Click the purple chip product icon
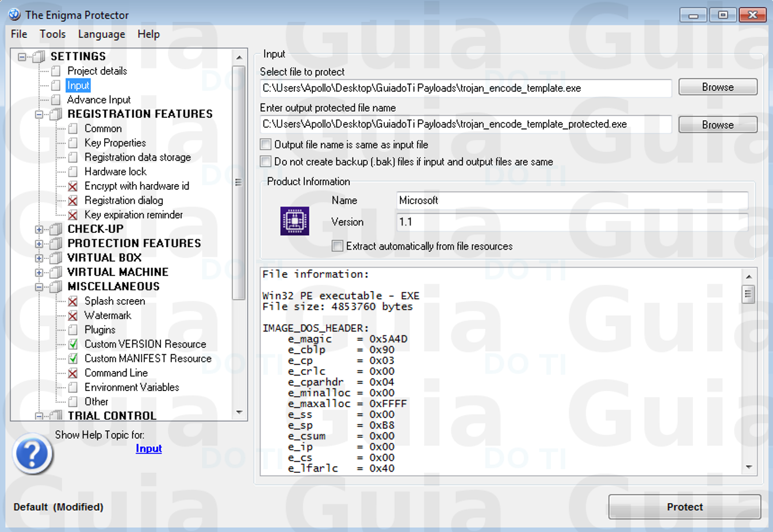The image size is (773, 532). tap(294, 221)
